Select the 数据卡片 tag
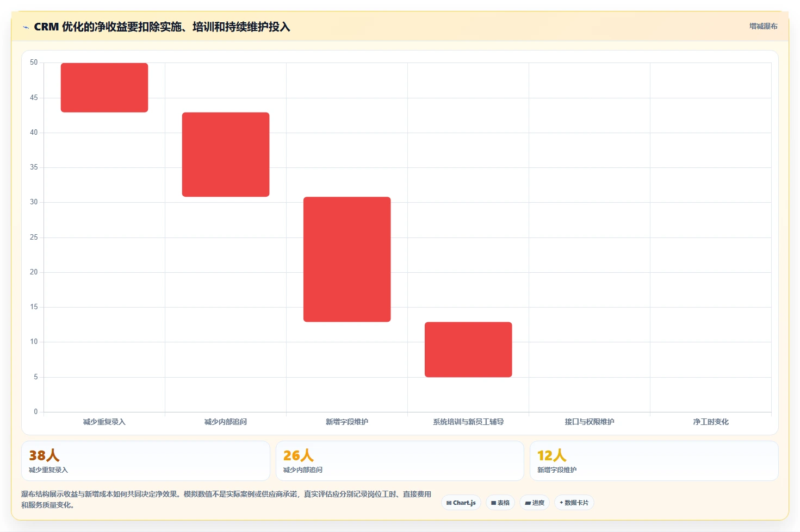 click(x=574, y=503)
